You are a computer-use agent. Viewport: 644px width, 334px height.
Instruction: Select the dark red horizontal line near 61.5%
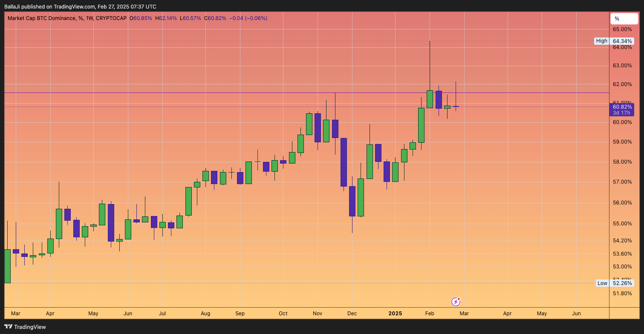tap(306, 92)
